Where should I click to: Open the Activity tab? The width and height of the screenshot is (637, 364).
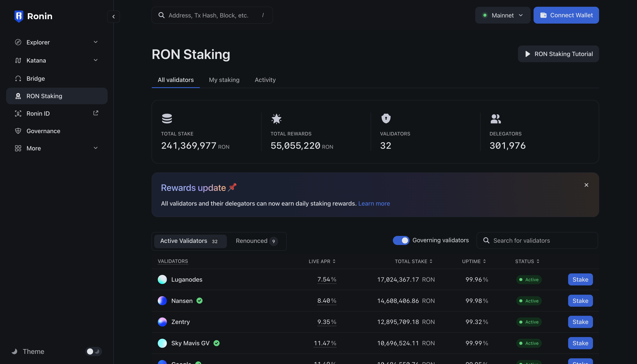tap(265, 80)
